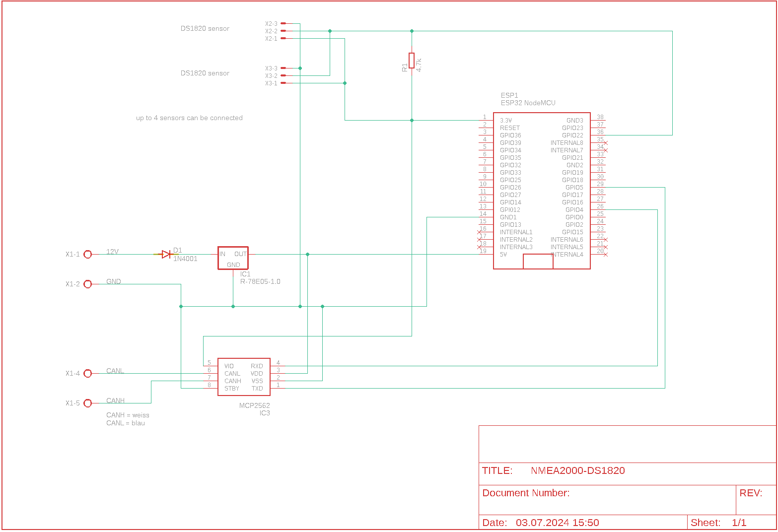Screen dimensions: 778x532
Task: Click the USB connector outline on ESP32
Action: [x=538, y=262]
